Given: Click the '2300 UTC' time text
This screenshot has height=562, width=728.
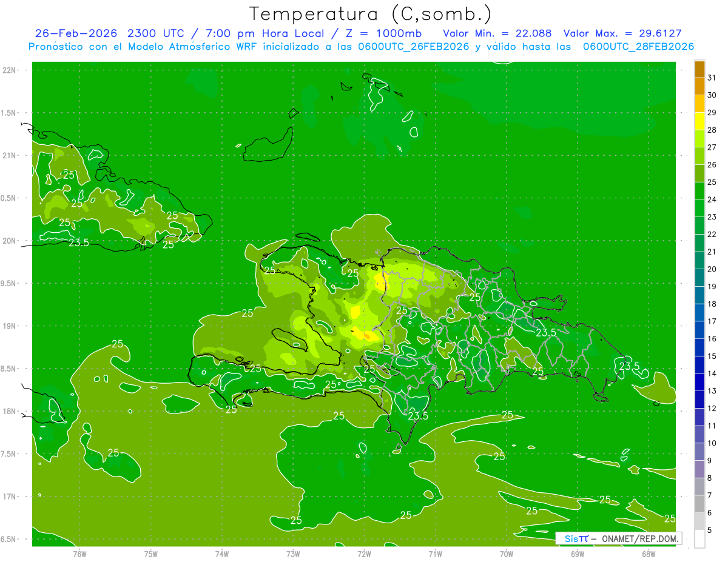Looking at the screenshot, I should click(158, 33).
